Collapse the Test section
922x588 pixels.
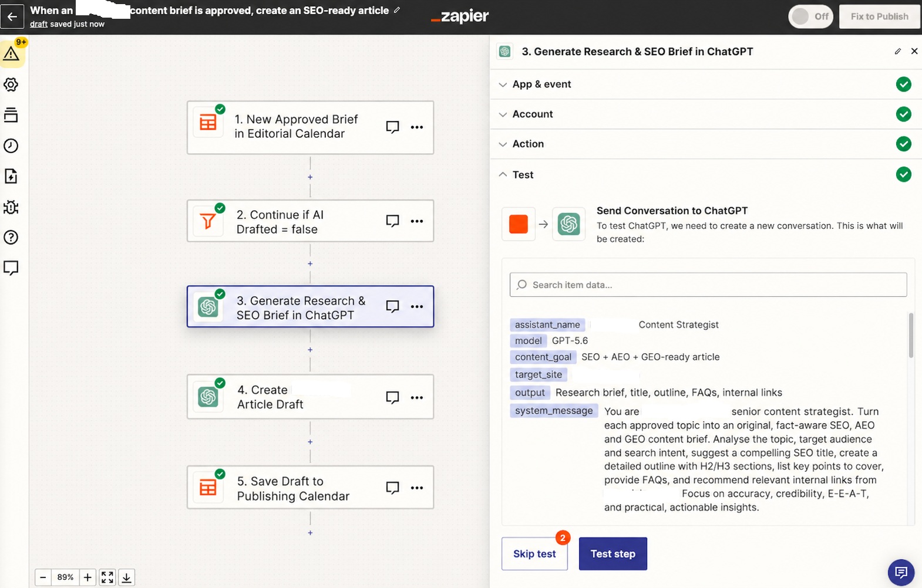click(706, 175)
